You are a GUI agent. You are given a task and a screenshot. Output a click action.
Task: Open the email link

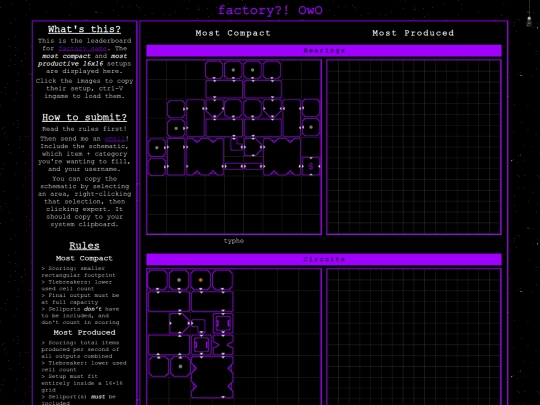pyautogui.click(x=115, y=139)
